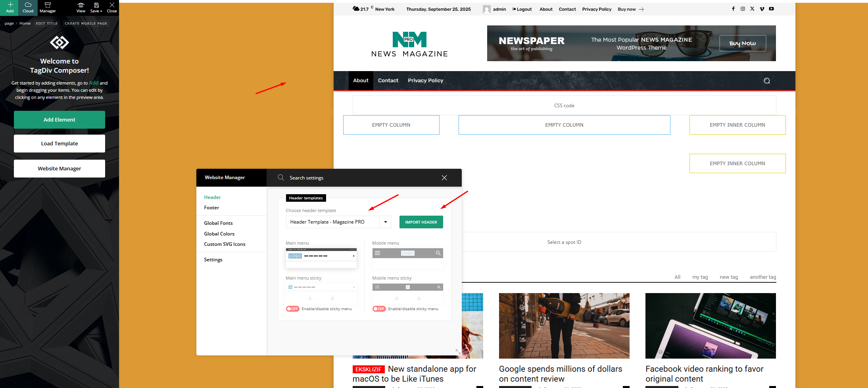
Task: Click the Add Element button
Action: click(60, 120)
